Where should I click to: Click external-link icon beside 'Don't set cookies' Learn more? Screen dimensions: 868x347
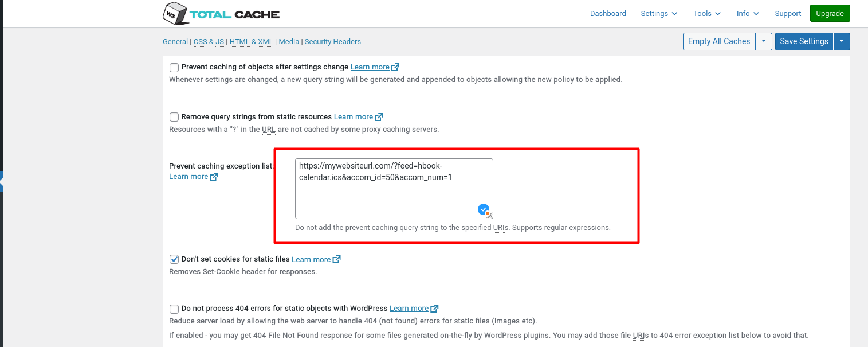coord(337,259)
